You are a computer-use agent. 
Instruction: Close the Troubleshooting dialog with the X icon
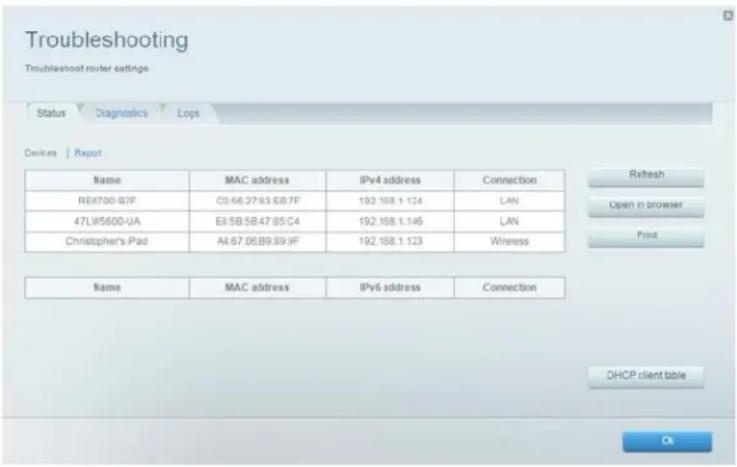click(728, 16)
